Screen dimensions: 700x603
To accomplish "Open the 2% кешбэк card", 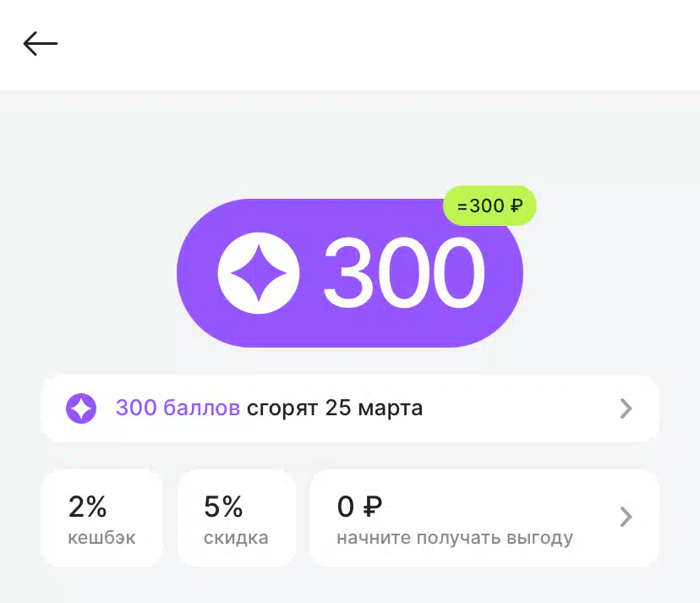I will 101,518.
